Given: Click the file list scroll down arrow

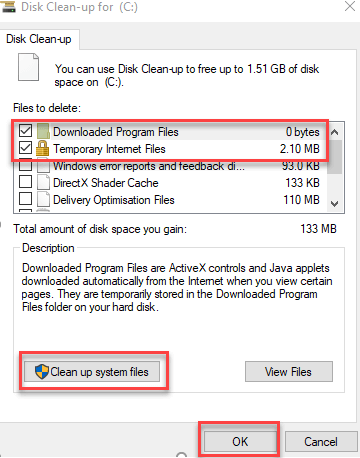Looking at the screenshot, I should [335, 203].
